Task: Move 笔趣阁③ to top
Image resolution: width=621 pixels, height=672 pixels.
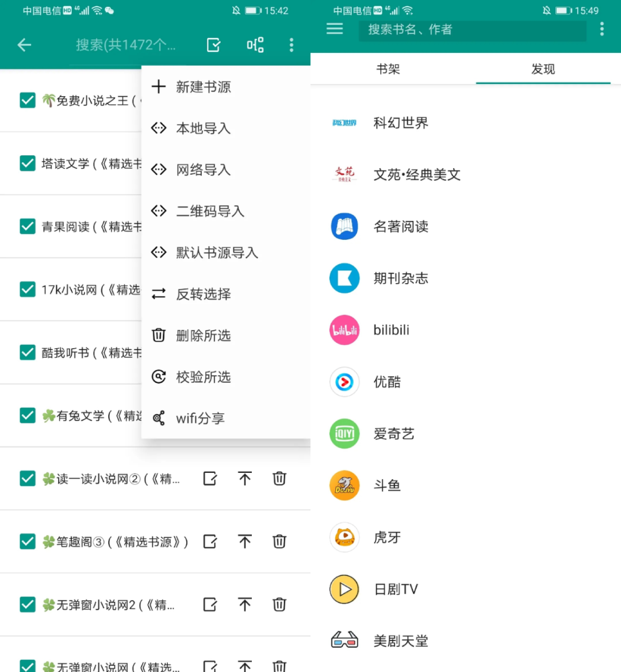Action: click(244, 541)
